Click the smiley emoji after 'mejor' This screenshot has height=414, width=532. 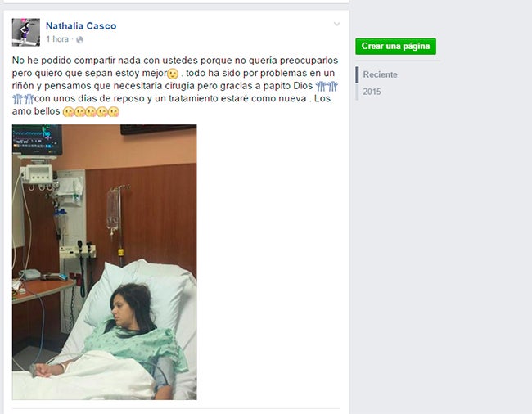[173, 74]
